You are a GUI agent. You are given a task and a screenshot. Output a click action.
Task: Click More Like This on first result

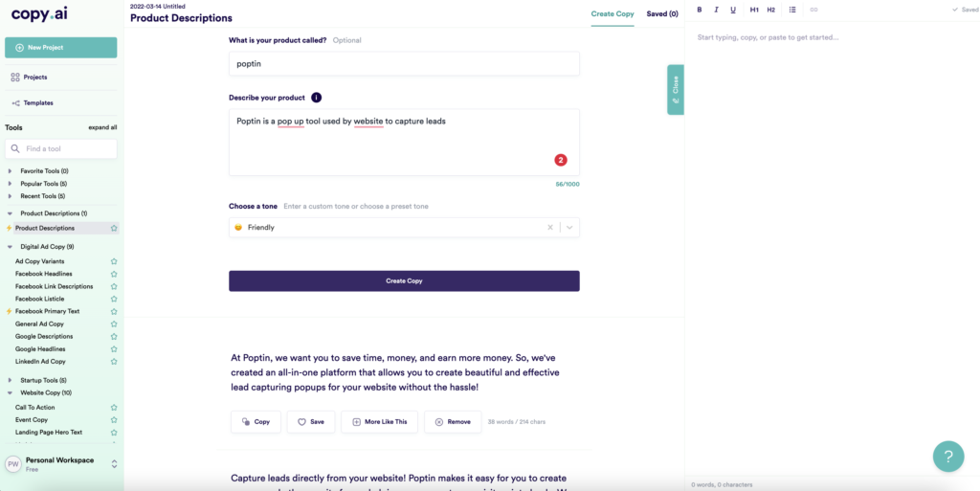379,422
